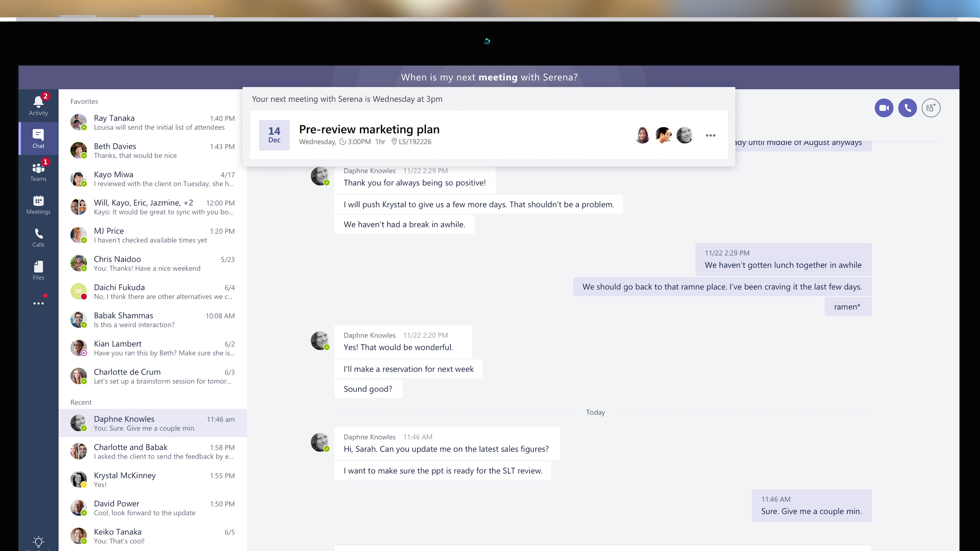Screen dimensions: 980x551
Task: Click the lightbulb feedback icon
Action: [39, 542]
